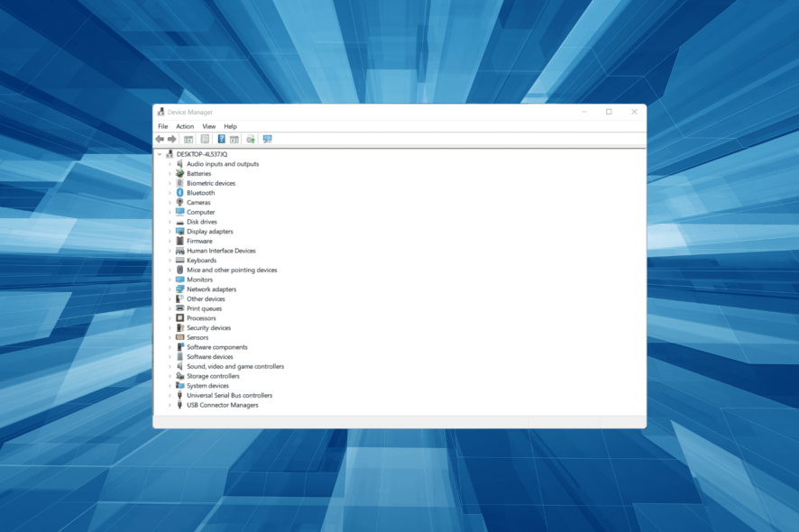799x532 pixels.
Task: Click the Network adapters category icon
Action: [179, 289]
